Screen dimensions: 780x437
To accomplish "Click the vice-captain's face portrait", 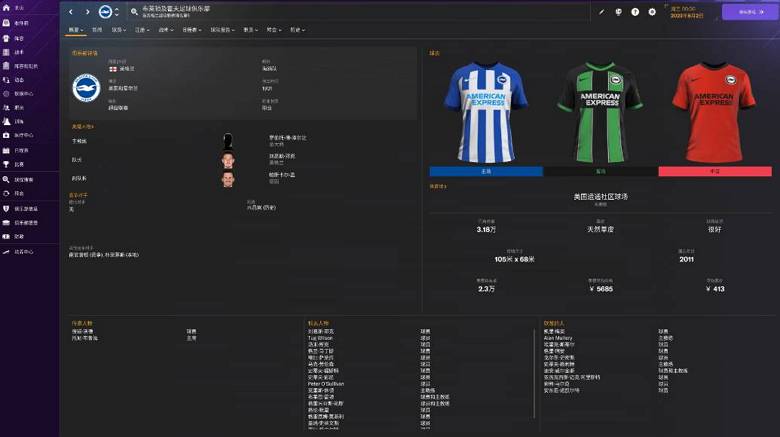I will point(228,179).
